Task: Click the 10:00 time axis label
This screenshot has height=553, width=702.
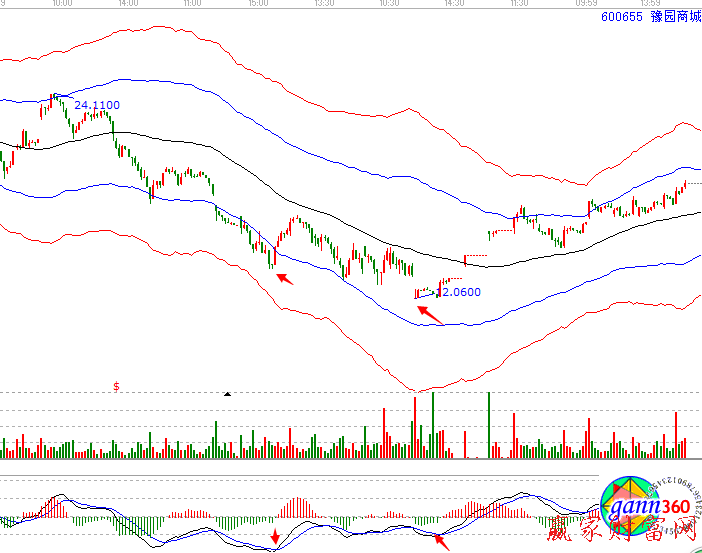Action: coord(60,4)
